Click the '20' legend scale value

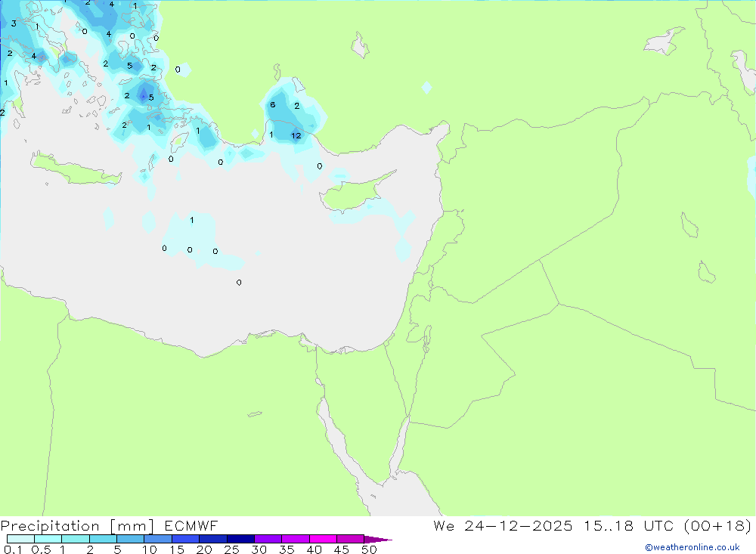[x=204, y=549]
